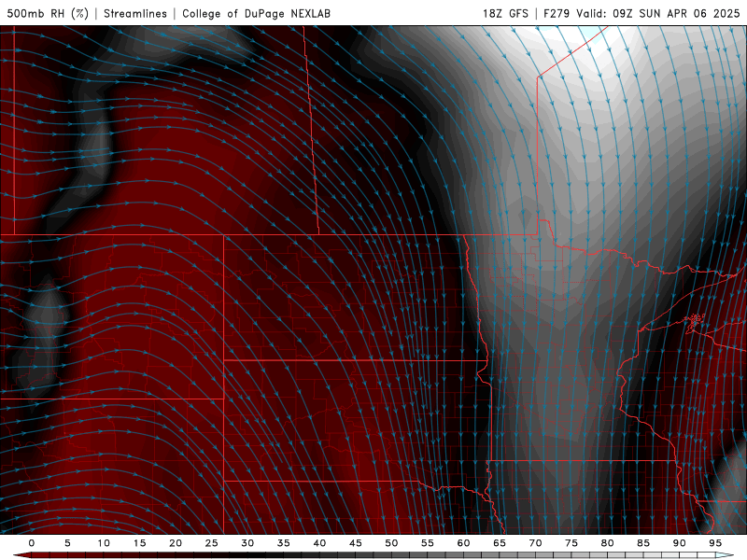
Task: Click the "F279" forecast hour label
Action: 557,13
